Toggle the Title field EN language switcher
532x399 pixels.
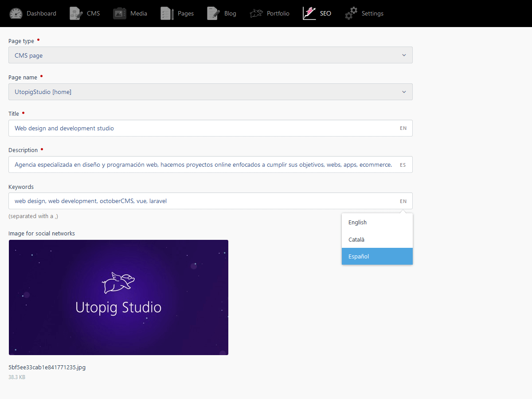[403, 128]
